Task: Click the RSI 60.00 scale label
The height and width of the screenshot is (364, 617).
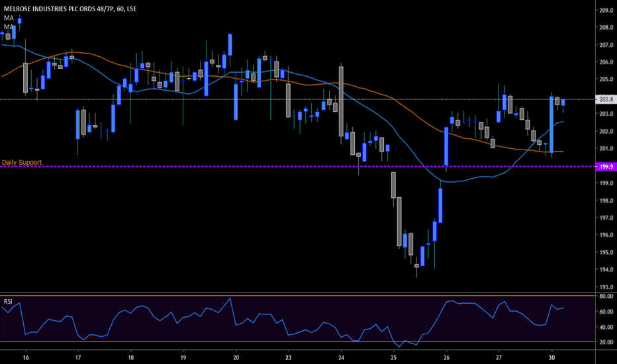Action: (x=606, y=311)
